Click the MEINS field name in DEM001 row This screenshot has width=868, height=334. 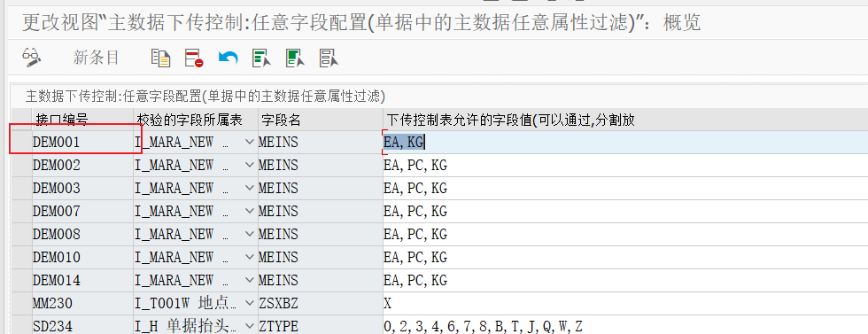(321, 143)
